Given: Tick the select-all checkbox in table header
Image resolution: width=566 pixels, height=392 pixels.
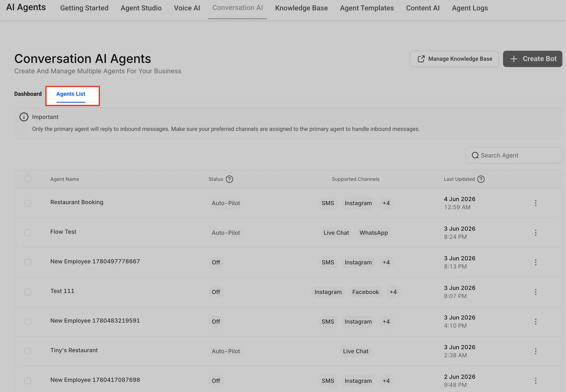Looking at the screenshot, I should pyautogui.click(x=28, y=179).
